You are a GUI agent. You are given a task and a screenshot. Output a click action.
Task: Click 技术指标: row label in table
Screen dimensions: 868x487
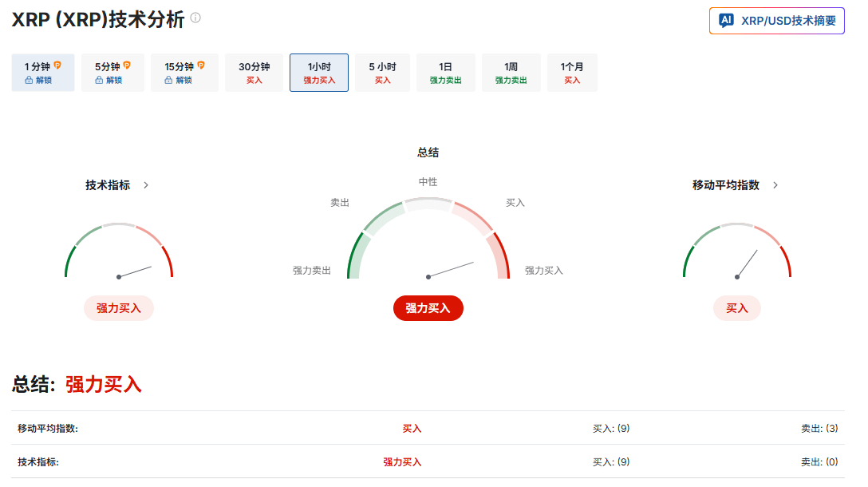[x=38, y=462]
